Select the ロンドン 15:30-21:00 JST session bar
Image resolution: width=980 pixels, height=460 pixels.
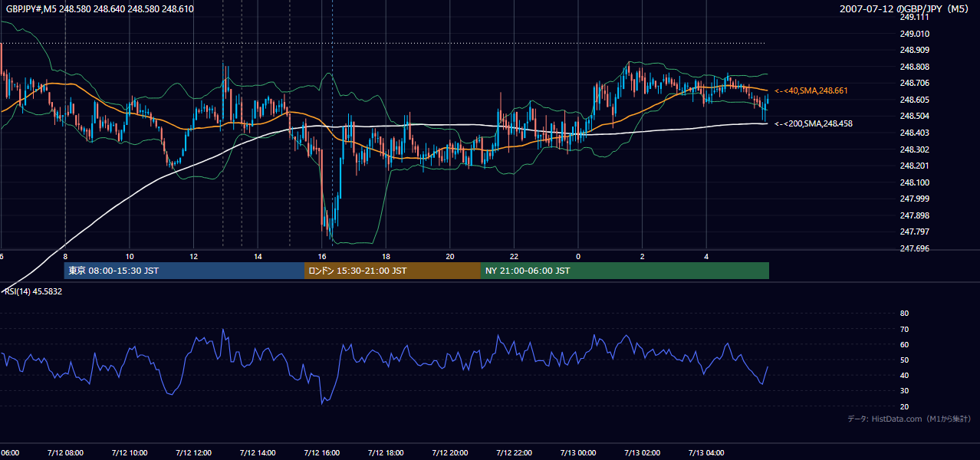tap(393, 271)
